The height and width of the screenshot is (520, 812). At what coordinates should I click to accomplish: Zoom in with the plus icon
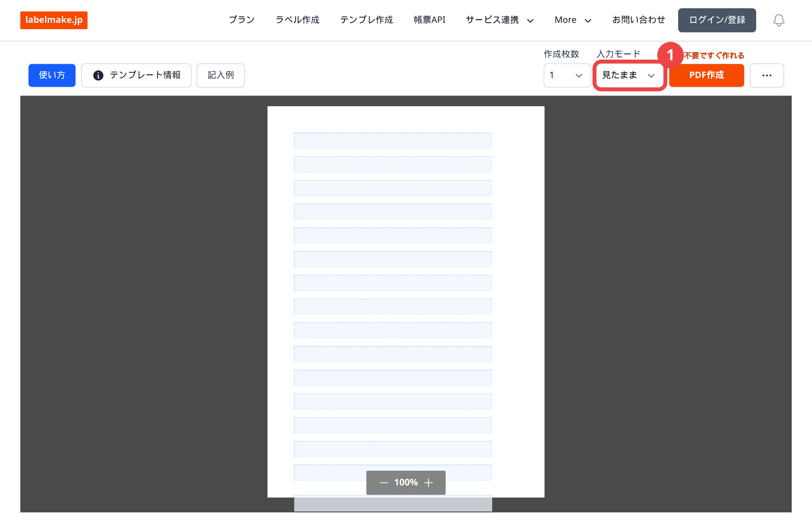[428, 483]
